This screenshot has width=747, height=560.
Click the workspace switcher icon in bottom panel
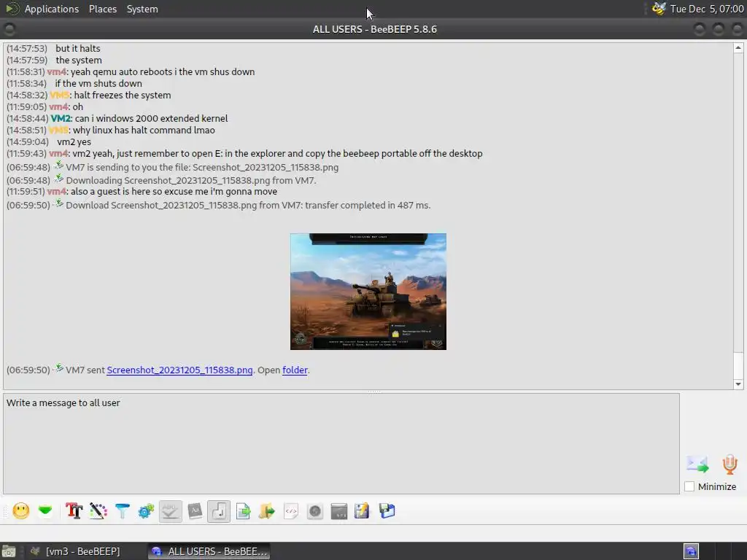click(692, 551)
